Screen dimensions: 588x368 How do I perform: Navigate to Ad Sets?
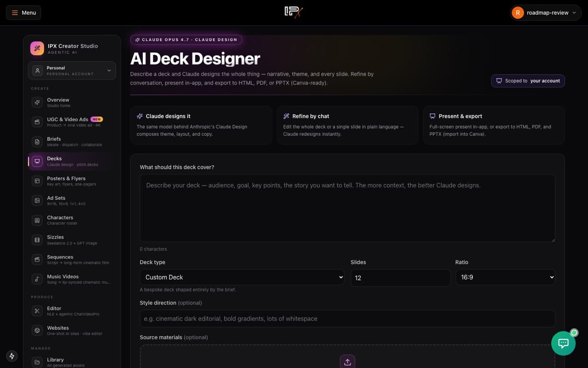72,201
